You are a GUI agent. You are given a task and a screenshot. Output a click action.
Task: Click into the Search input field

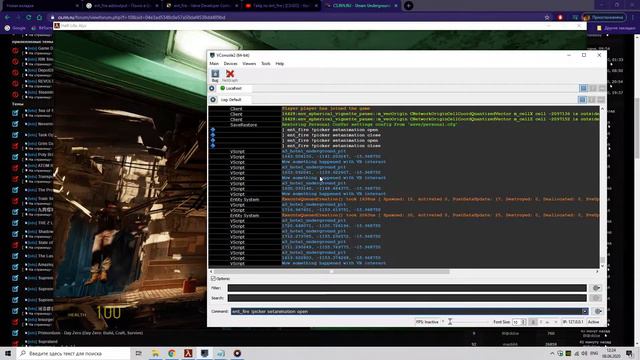tap(407, 298)
